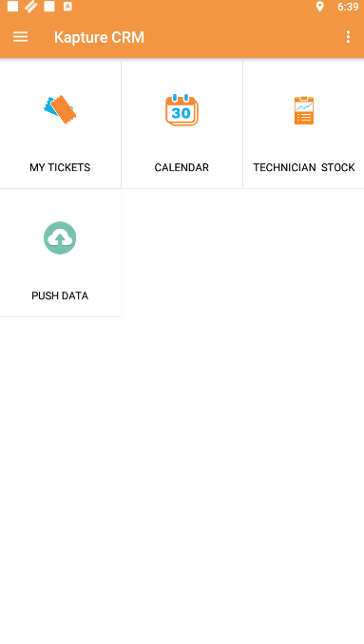Tap the orange tickets icon
Image resolution: width=364 pixels, height=644 pixels.
tap(60, 109)
